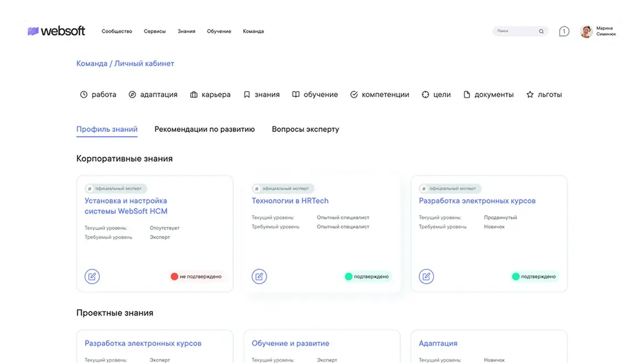
Task: Click официальный эксперт tag on HRTech card
Action: click(283, 189)
